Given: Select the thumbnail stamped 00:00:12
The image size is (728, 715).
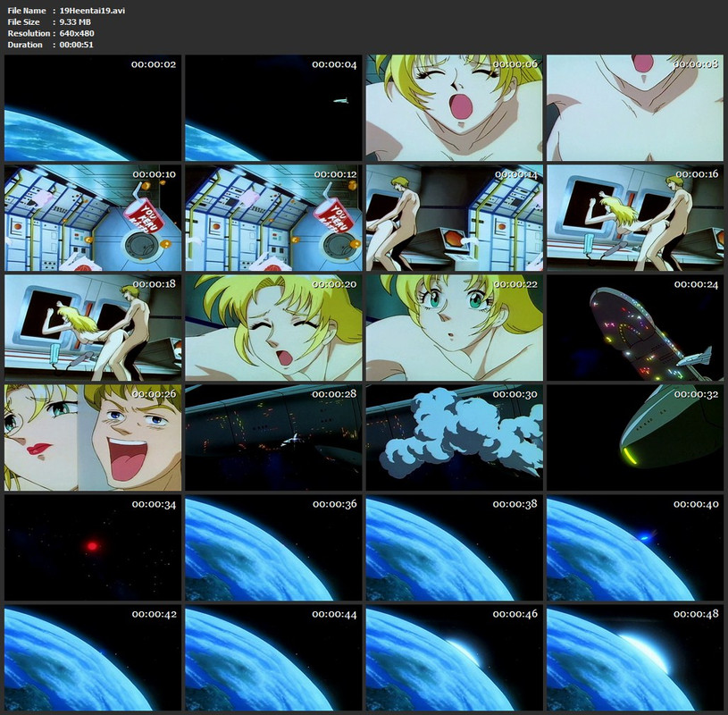Looking at the screenshot, I should click(x=273, y=218).
